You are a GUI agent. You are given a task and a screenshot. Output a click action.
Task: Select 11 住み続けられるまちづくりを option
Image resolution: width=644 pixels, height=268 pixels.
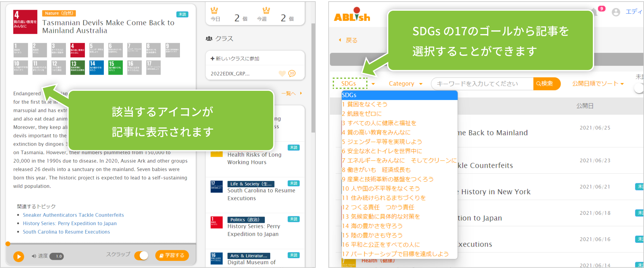399,198
